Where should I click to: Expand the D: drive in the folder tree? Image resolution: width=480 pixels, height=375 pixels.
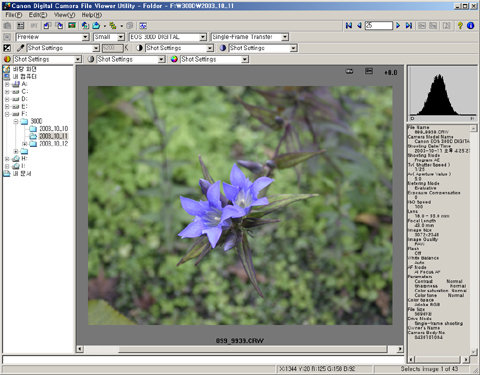7,99
